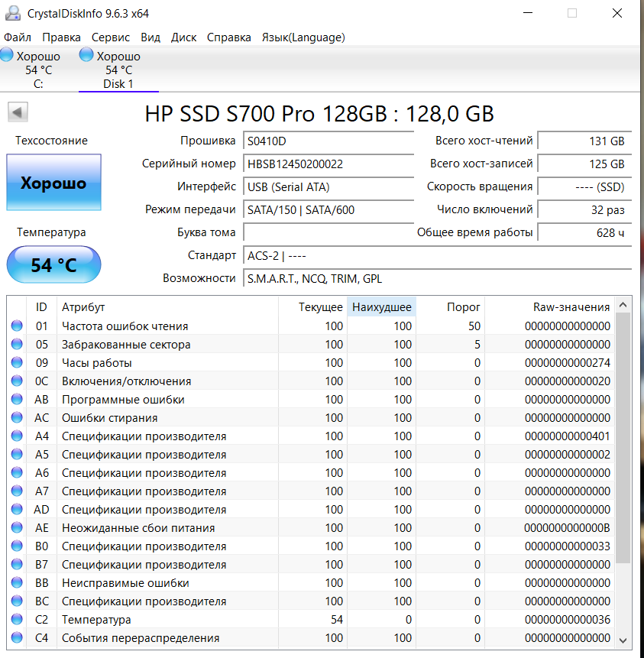Click raw value 0000000000401
644x658 pixels.
coord(568,436)
